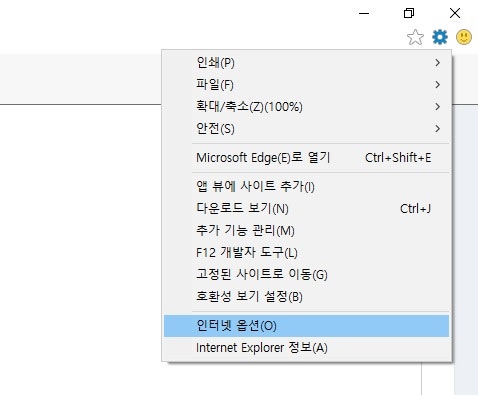
Task: Choose 고정된 사이트로 이동(G)
Action: tap(306, 274)
